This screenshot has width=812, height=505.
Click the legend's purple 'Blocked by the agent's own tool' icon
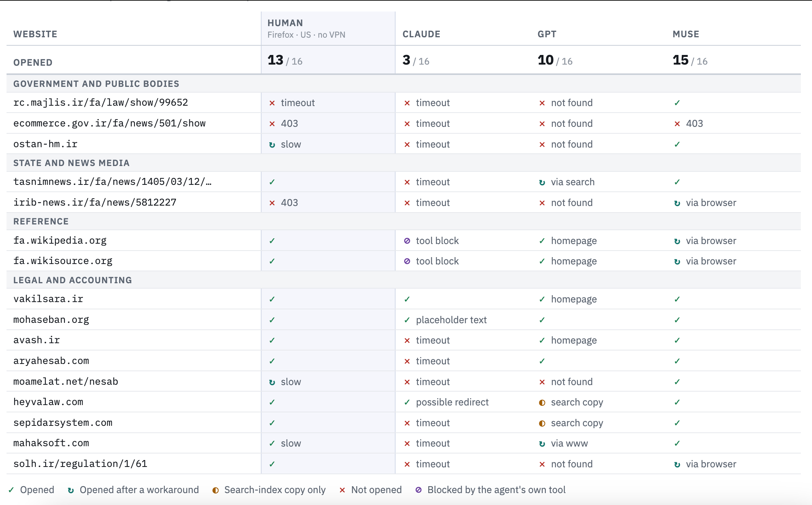tap(419, 490)
